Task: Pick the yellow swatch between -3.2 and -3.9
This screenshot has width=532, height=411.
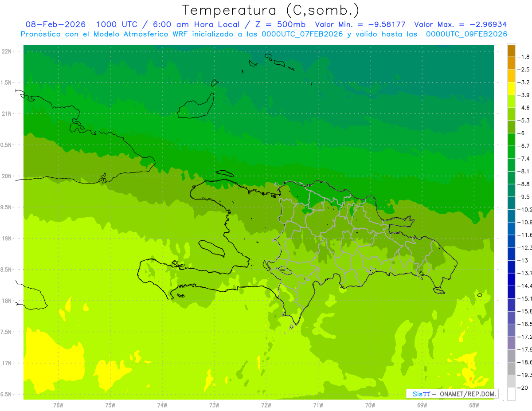Action: pyautogui.click(x=511, y=89)
